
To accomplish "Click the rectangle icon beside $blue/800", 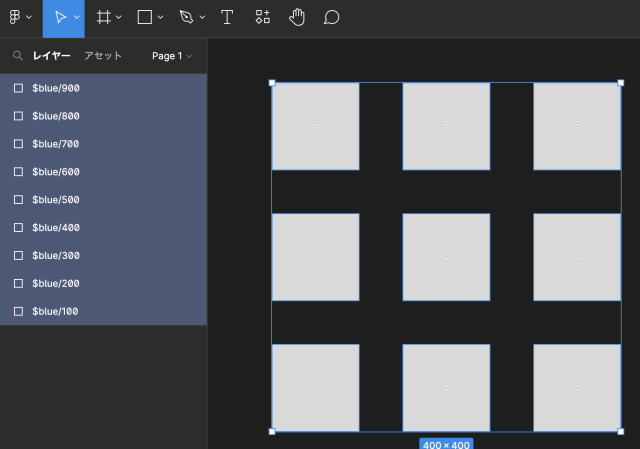I will click(x=18, y=116).
